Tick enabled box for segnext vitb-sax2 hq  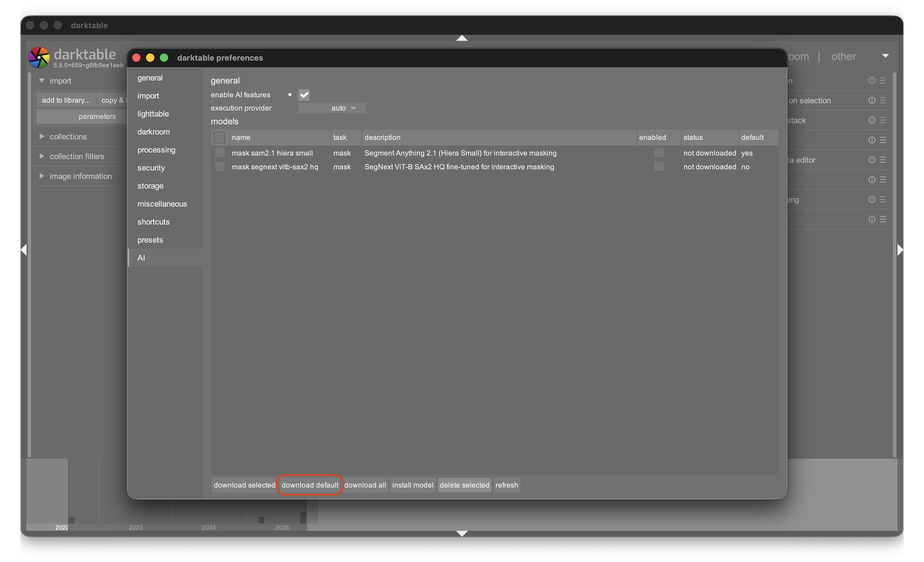[659, 167]
